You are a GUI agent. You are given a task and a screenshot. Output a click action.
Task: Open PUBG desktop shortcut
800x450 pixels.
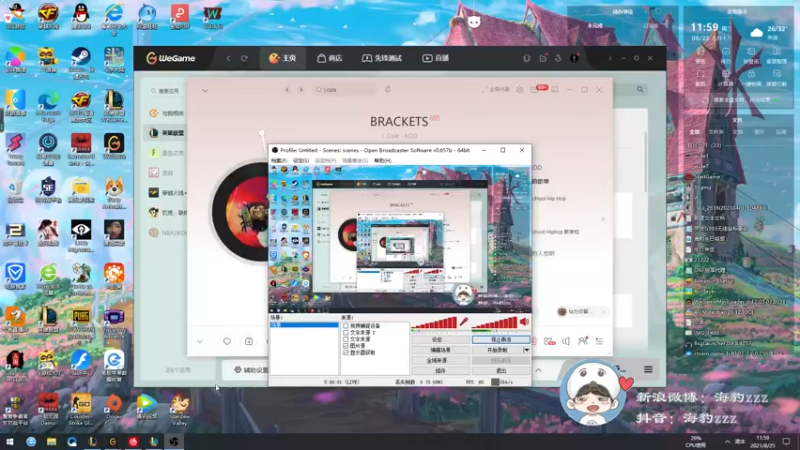(81, 322)
